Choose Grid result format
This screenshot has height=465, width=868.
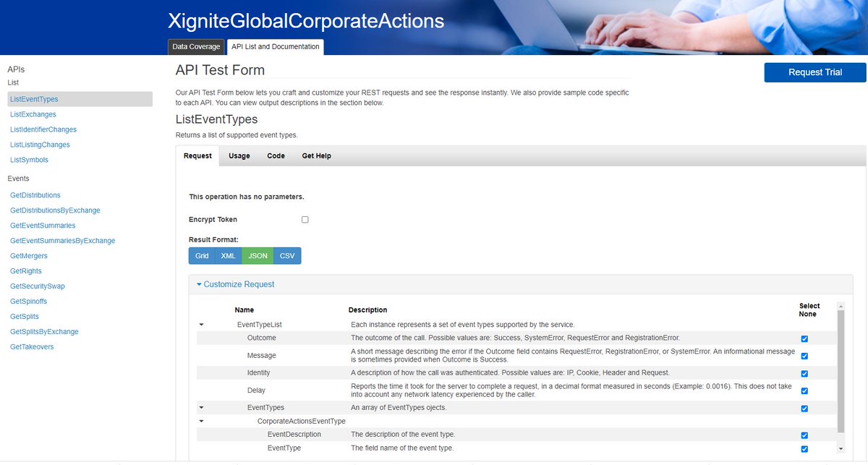coord(202,256)
